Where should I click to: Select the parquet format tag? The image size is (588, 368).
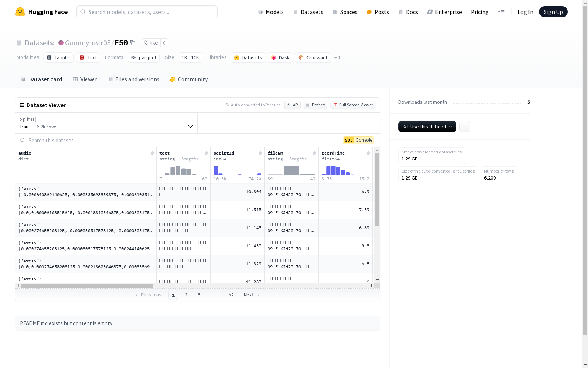pyautogui.click(x=144, y=57)
